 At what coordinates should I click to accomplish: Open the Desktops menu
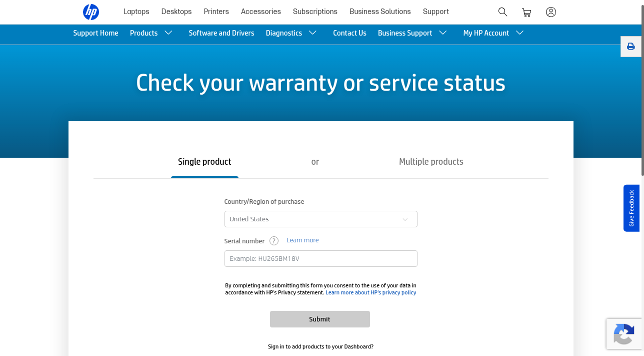click(x=176, y=12)
